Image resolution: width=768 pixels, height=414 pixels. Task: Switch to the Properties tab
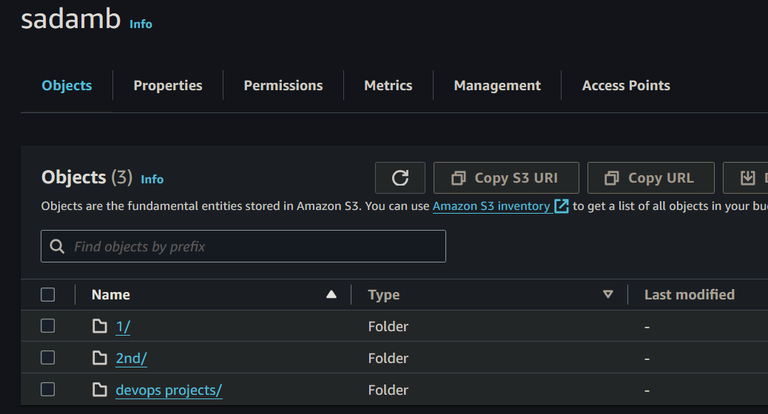[168, 86]
